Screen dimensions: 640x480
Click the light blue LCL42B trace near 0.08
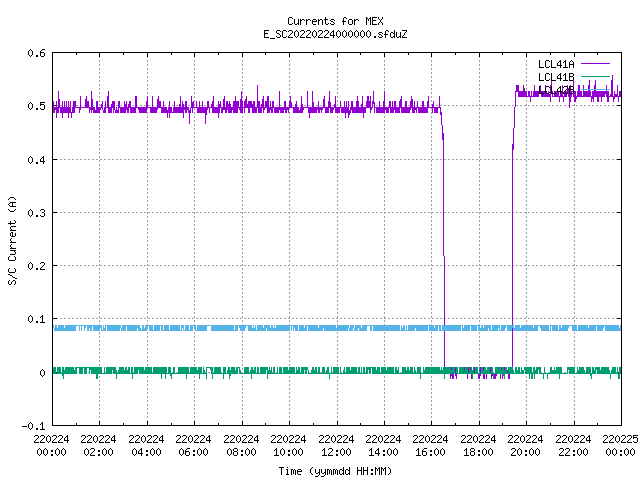coord(337,328)
